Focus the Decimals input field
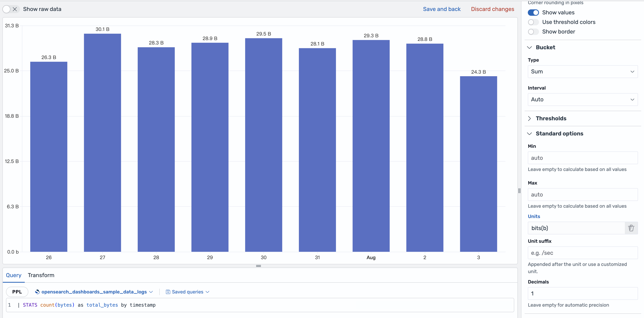Image resolution: width=644 pixels, height=318 pixels. [x=583, y=293]
